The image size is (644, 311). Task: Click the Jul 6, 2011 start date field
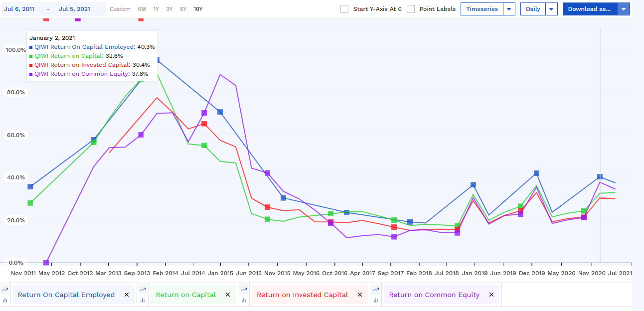pyautogui.click(x=20, y=9)
